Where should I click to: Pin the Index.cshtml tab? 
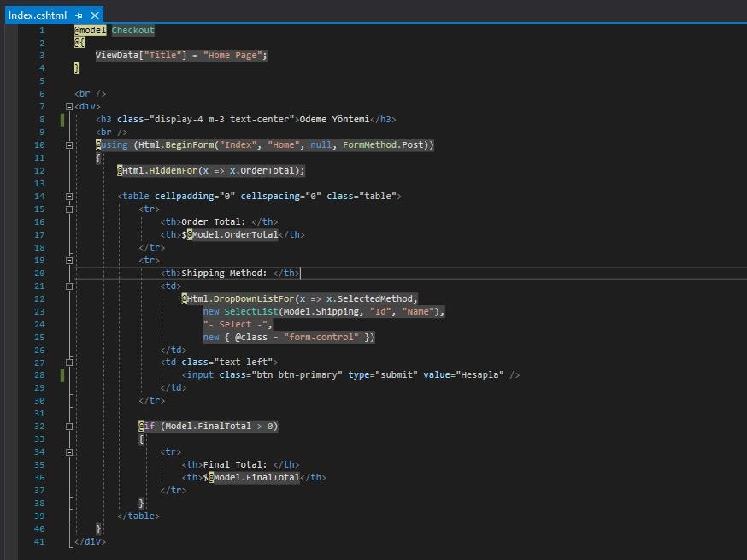click(79, 15)
